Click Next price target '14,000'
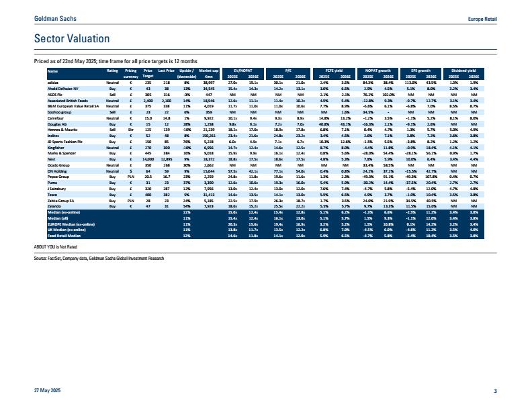Image resolution: width=532 pixels, height=411 pixels. pyautogui.click(x=148, y=159)
